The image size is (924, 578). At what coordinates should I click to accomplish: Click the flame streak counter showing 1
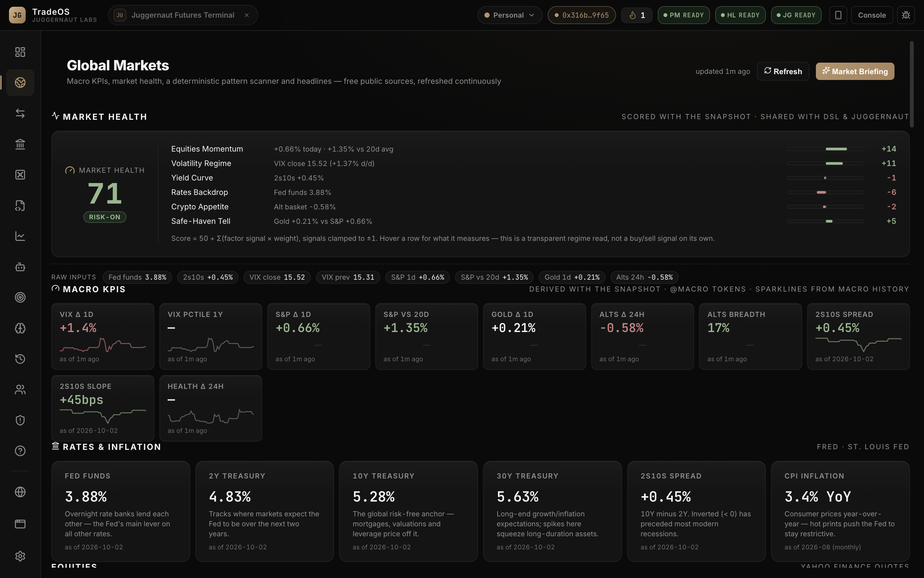point(637,15)
